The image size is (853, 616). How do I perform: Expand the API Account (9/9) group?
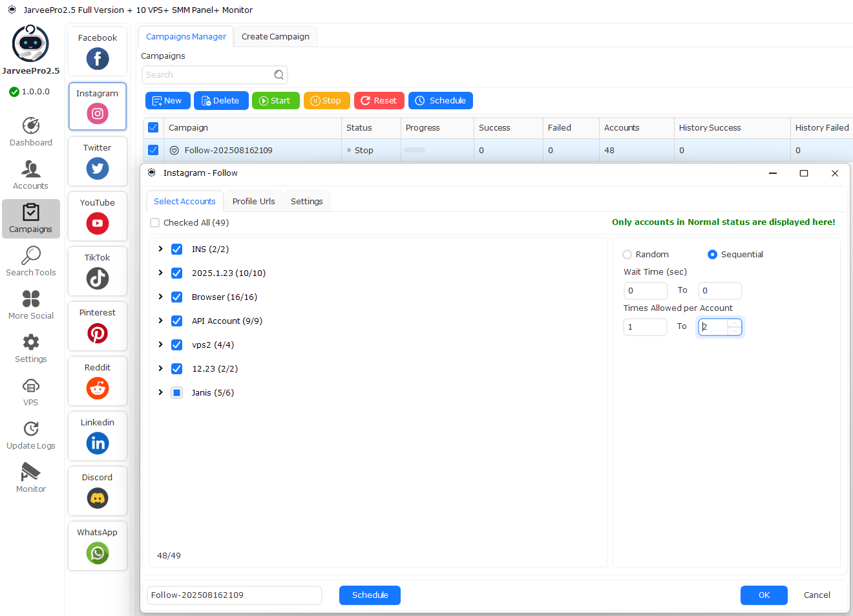(x=160, y=321)
